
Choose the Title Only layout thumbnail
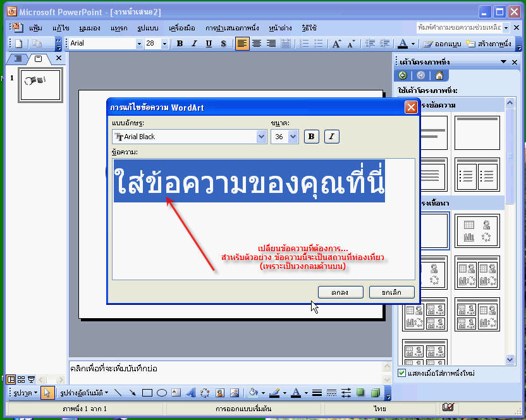tap(477, 133)
